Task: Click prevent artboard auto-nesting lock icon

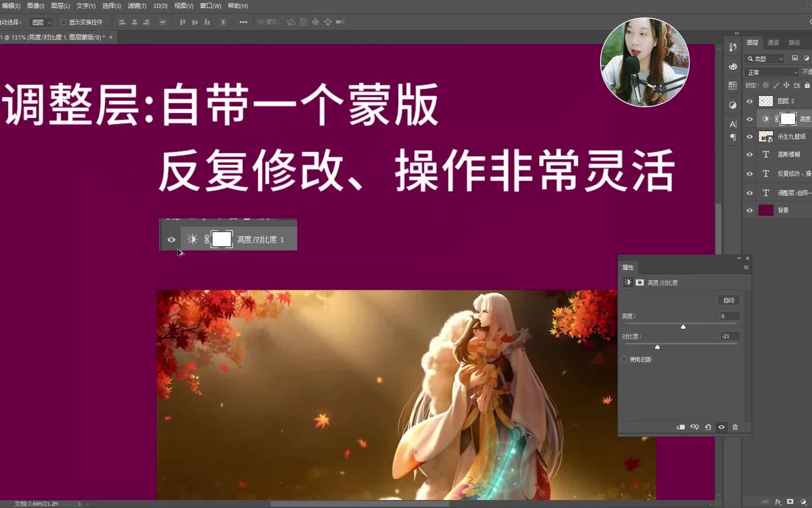Action: pyautogui.click(x=797, y=85)
